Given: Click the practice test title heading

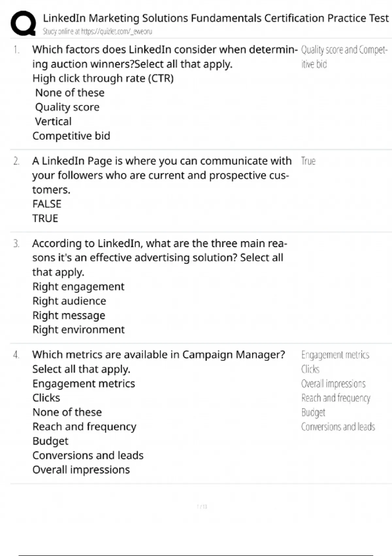Looking at the screenshot, I should [x=216, y=18].
